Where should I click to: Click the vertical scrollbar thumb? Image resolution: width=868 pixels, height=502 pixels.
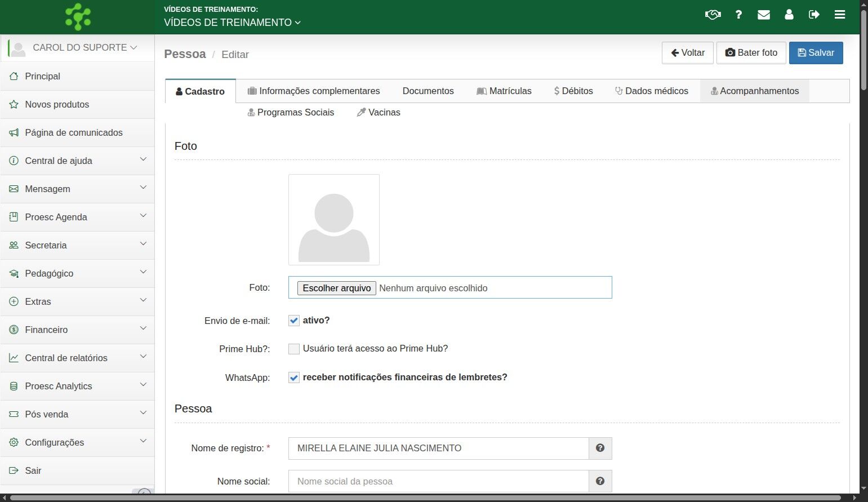863,51
